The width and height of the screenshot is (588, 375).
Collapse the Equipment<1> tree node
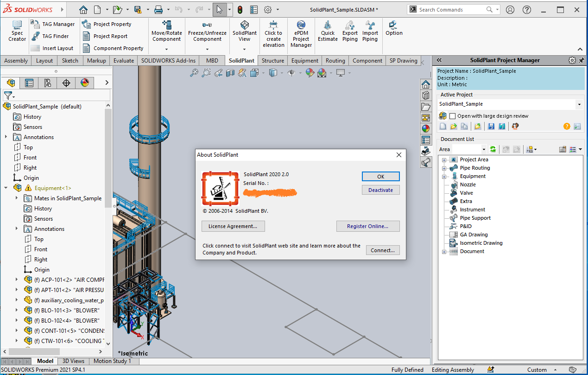6,188
